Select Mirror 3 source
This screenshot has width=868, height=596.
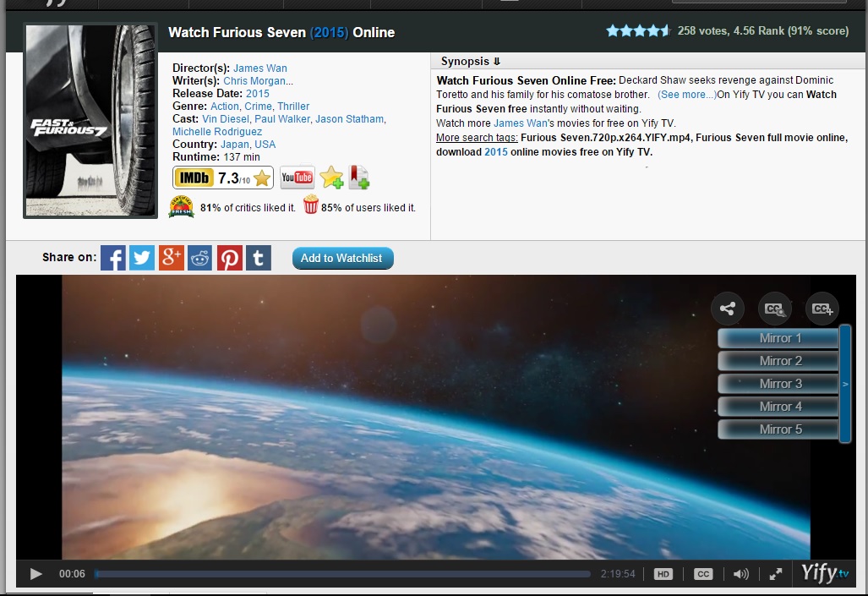[x=779, y=384]
